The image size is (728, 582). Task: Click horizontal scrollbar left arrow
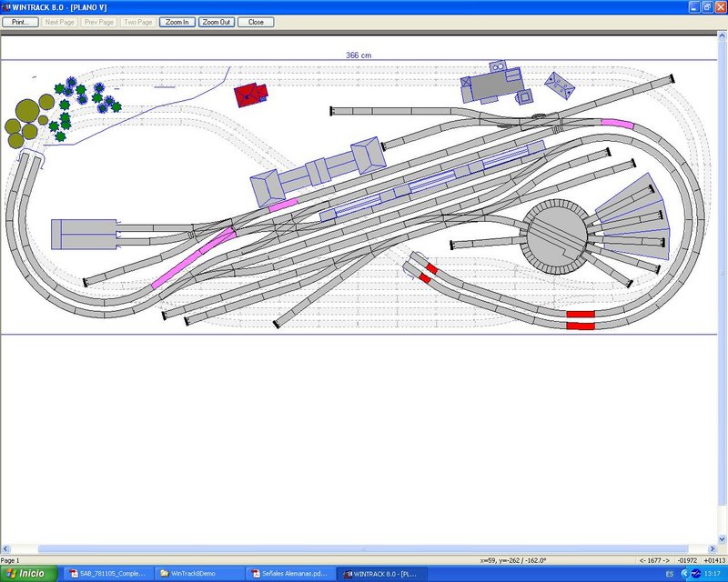pos(5,549)
